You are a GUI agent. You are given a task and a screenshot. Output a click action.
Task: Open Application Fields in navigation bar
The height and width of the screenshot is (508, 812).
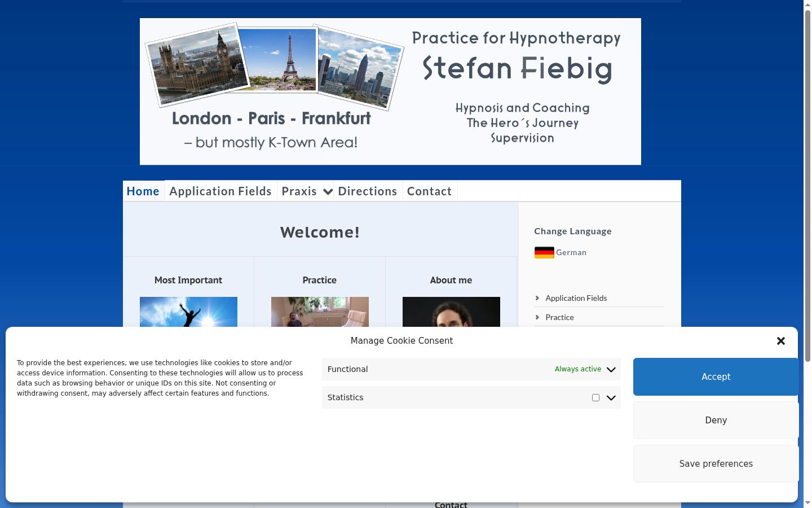pos(220,191)
